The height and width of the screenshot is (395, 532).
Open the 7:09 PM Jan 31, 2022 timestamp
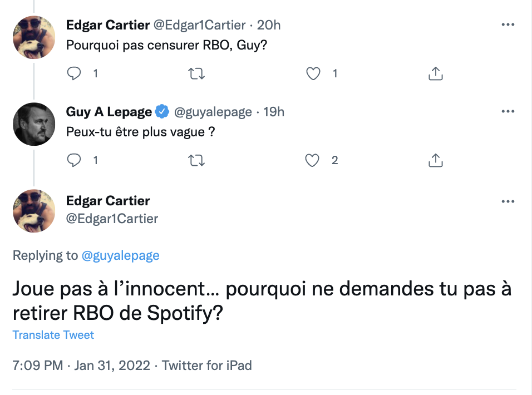point(81,366)
